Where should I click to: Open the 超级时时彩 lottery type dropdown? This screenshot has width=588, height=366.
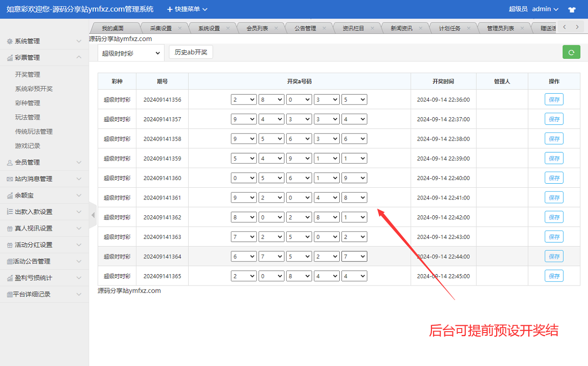click(131, 53)
